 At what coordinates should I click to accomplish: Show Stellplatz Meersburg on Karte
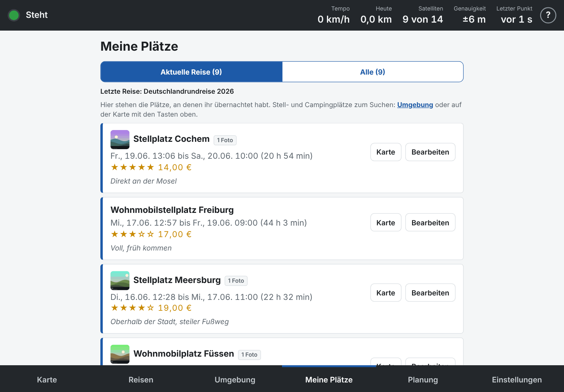coord(386,293)
